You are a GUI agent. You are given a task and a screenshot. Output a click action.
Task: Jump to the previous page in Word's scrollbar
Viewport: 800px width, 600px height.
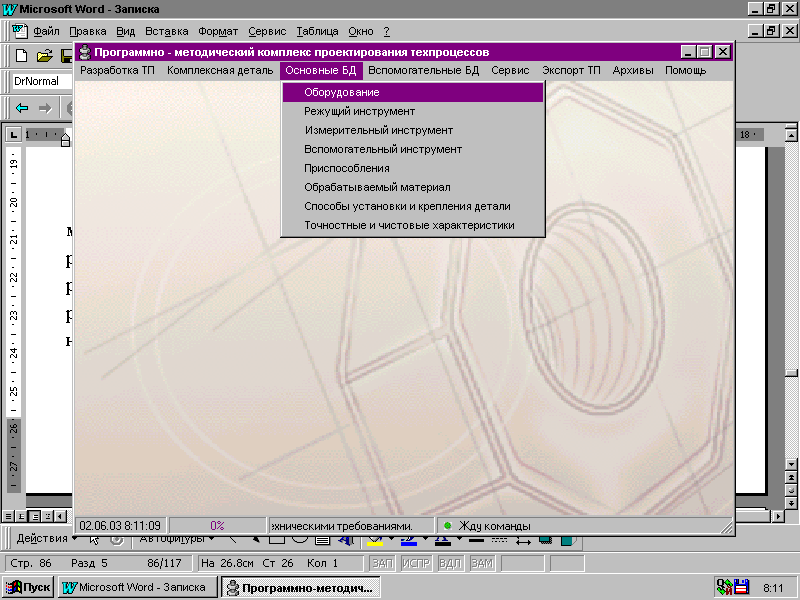(x=791, y=478)
